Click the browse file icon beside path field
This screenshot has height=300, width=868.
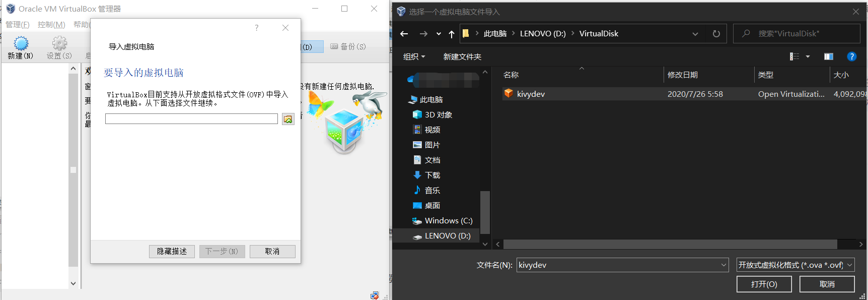click(288, 119)
